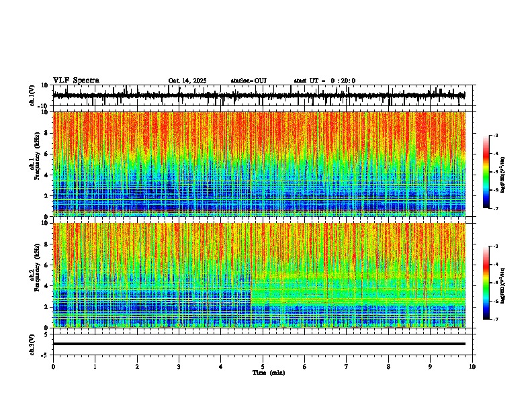532x411 pixels.
Task: Click the ch.2 spectrogram panel
Action: (259, 275)
